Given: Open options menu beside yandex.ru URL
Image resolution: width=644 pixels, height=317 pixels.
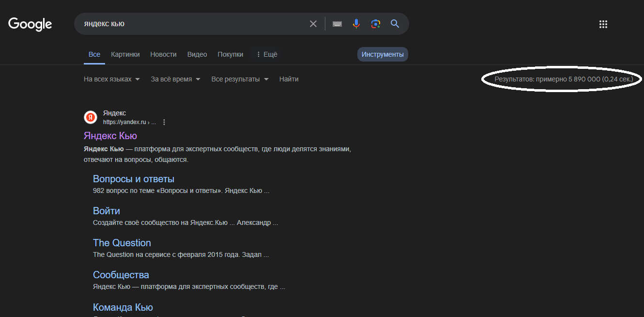Looking at the screenshot, I should [164, 122].
